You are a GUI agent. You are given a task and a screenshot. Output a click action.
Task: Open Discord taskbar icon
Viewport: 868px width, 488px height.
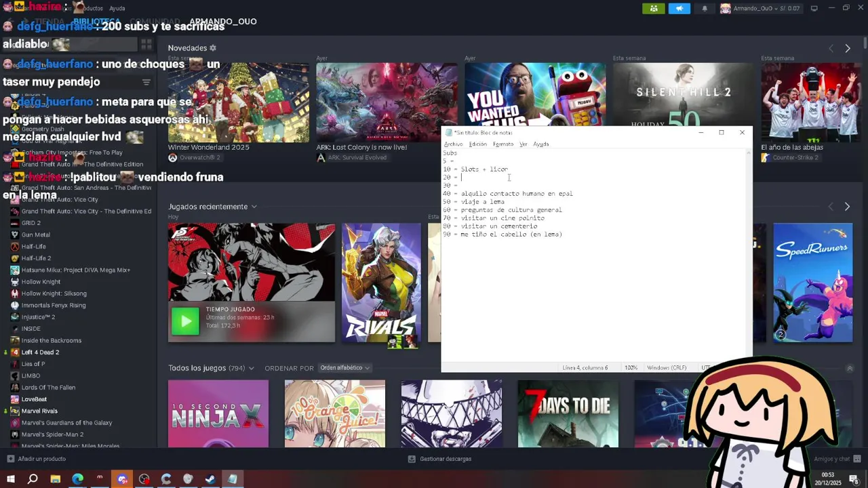click(122, 479)
